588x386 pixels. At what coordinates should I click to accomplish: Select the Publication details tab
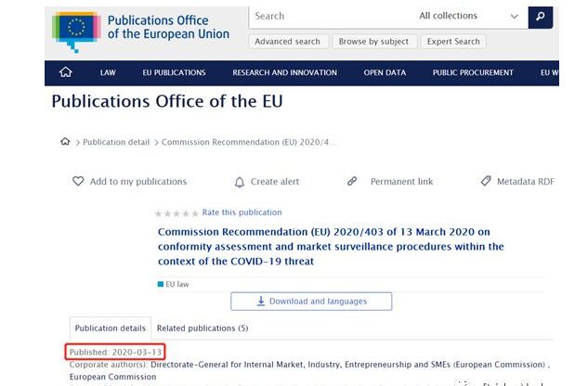click(x=110, y=328)
